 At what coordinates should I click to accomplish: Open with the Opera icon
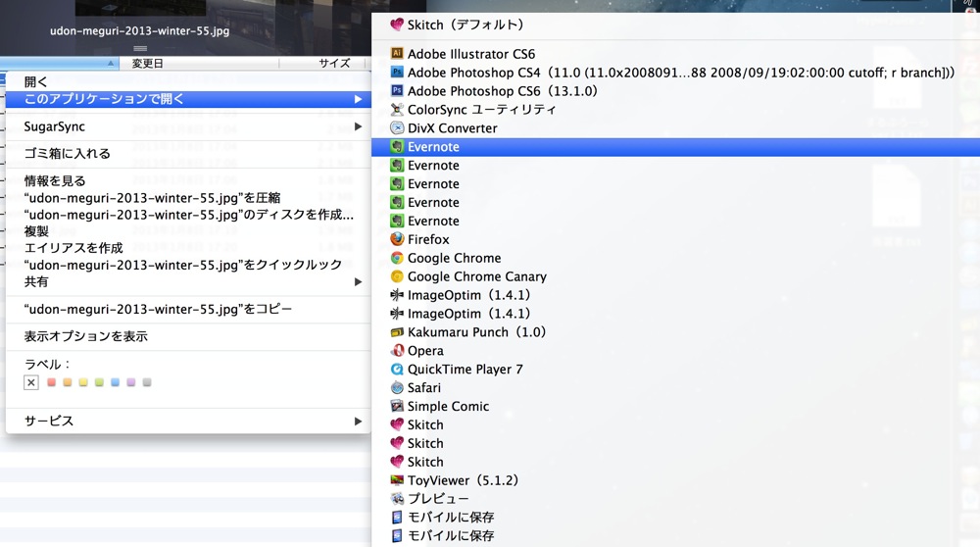(x=397, y=351)
